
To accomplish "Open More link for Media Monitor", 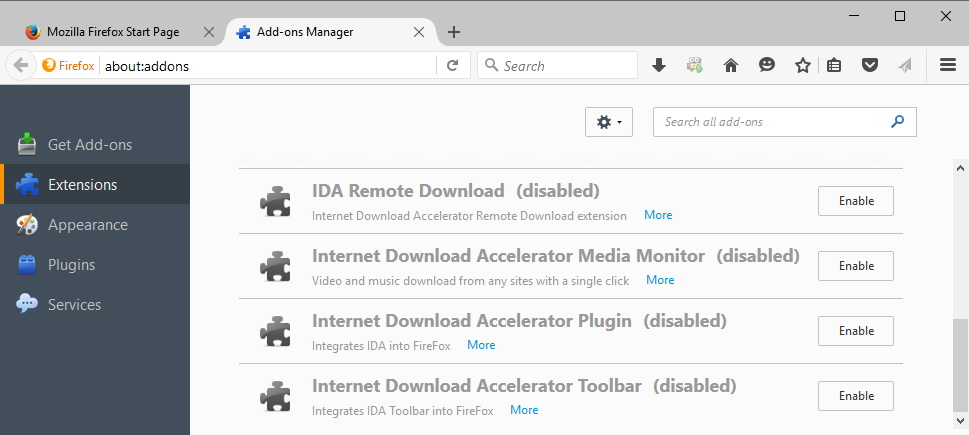I will pos(660,280).
